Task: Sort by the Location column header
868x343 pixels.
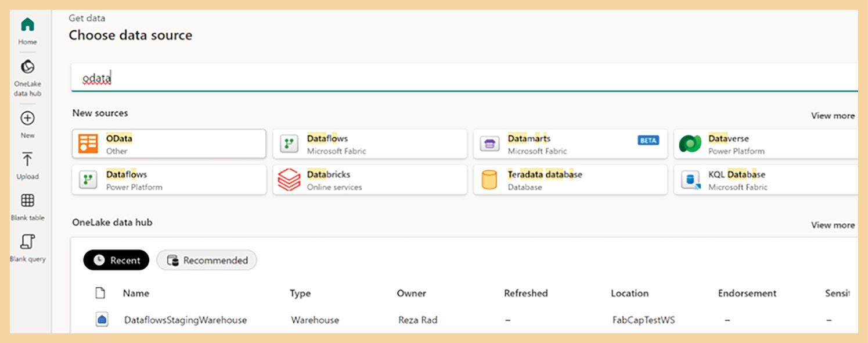Action: coord(630,293)
